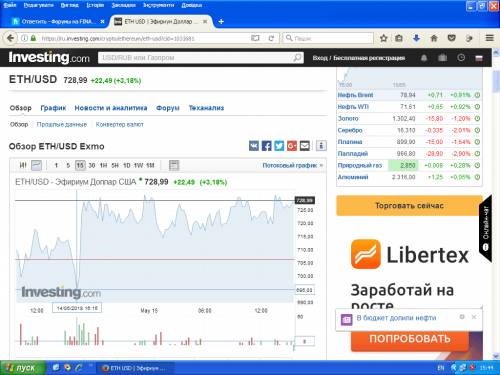Open portfolio briefcase icon in header
Image resolution: width=500 pixels, height=375 pixels.
tap(442, 58)
